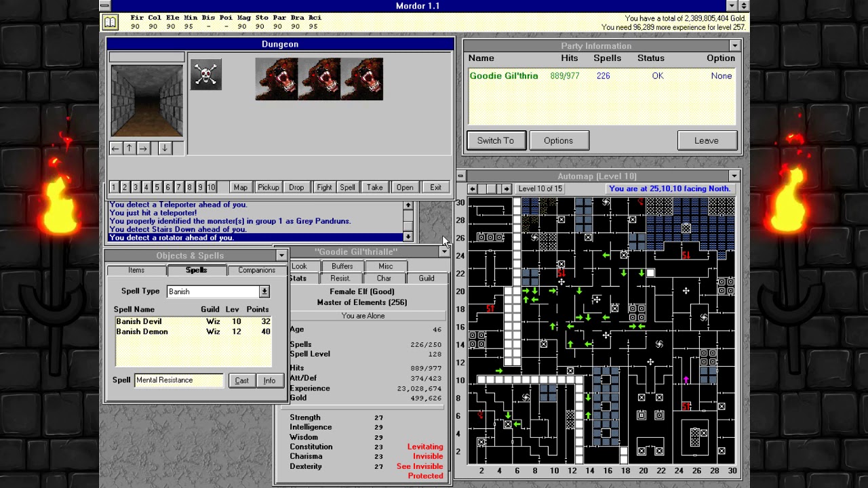This screenshot has height=488, width=868.
Task: Click message log scroll down arrow
Action: click(x=408, y=237)
